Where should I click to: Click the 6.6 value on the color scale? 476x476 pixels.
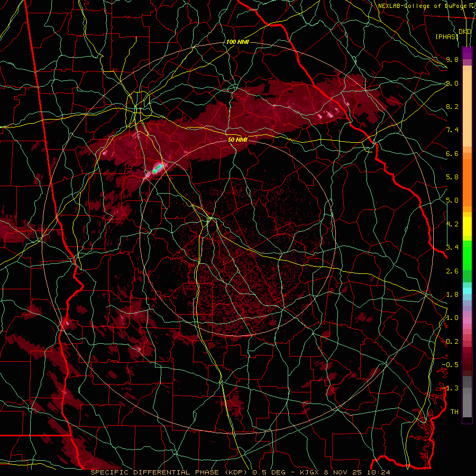pyautogui.click(x=452, y=153)
